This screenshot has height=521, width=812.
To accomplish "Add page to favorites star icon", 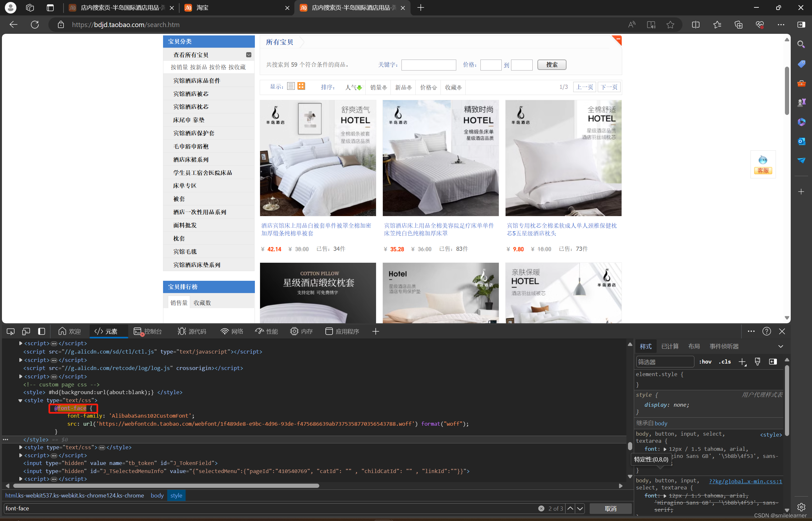I will point(670,25).
